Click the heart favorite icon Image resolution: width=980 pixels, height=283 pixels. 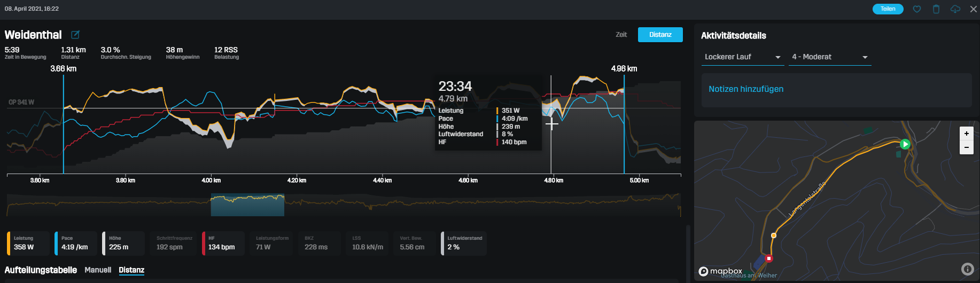[x=917, y=9]
